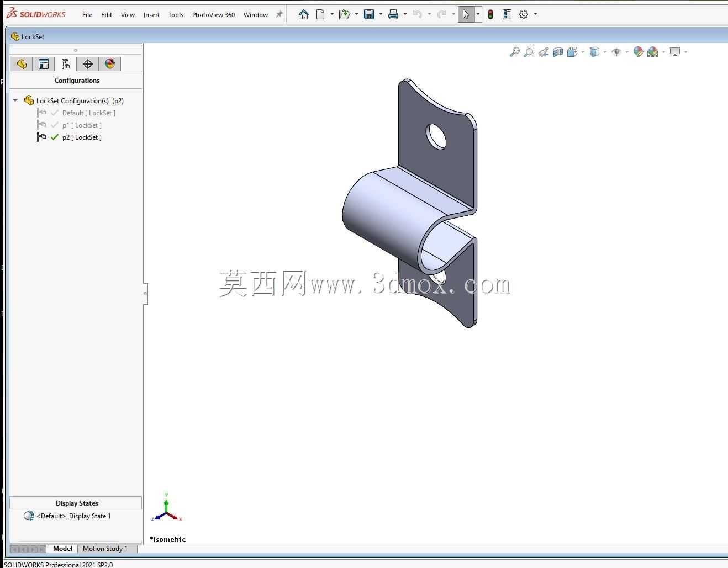Switch to DisplayManager tab
The width and height of the screenshot is (728, 568).
pos(110,64)
